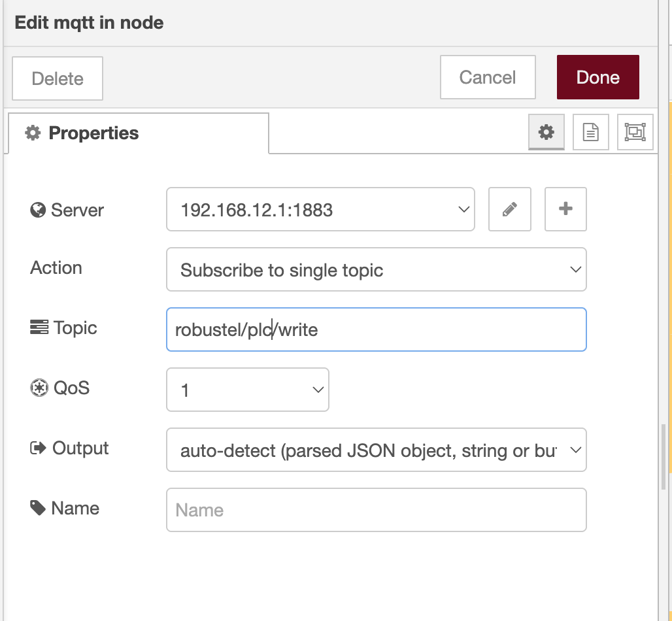Expand the Output format dropdown

tap(376, 450)
